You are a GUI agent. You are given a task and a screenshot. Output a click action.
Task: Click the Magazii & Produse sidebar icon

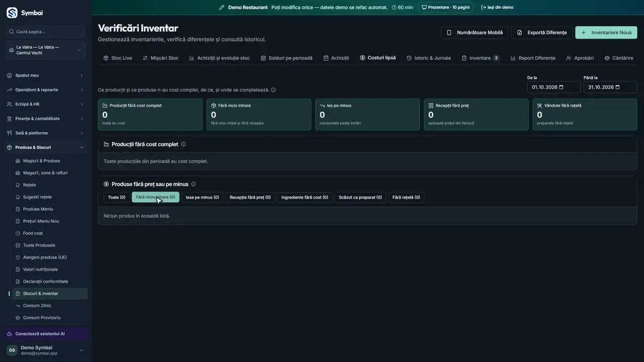[18, 161]
